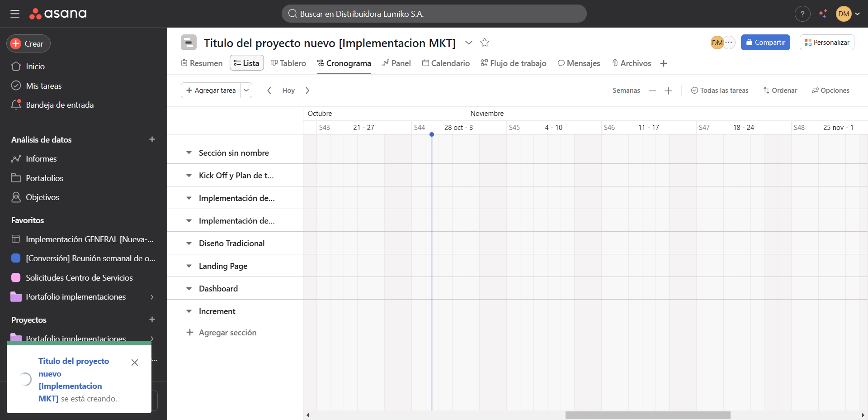Close the project creation notification
This screenshot has width=868, height=420.
(135, 363)
